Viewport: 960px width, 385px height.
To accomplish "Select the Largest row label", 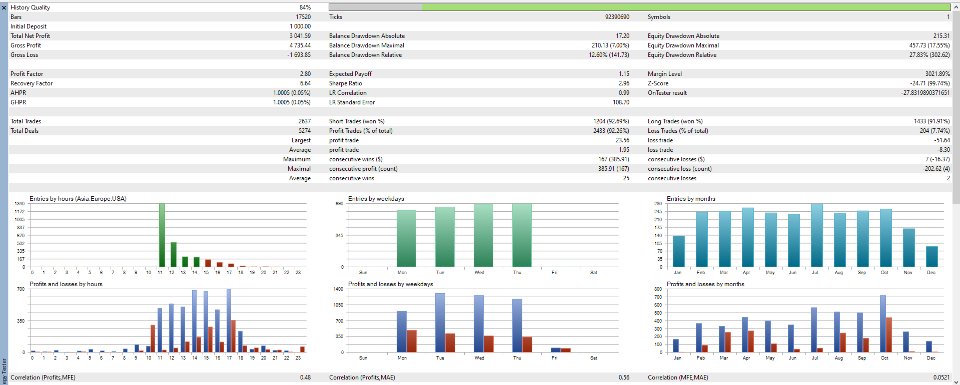I will 301,140.
